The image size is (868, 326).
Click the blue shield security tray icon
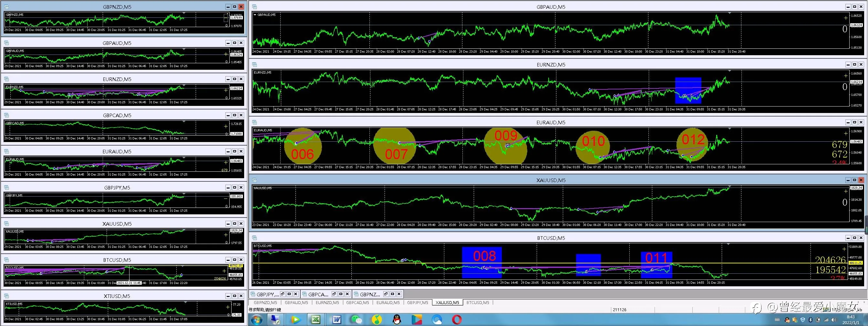[x=803, y=320]
